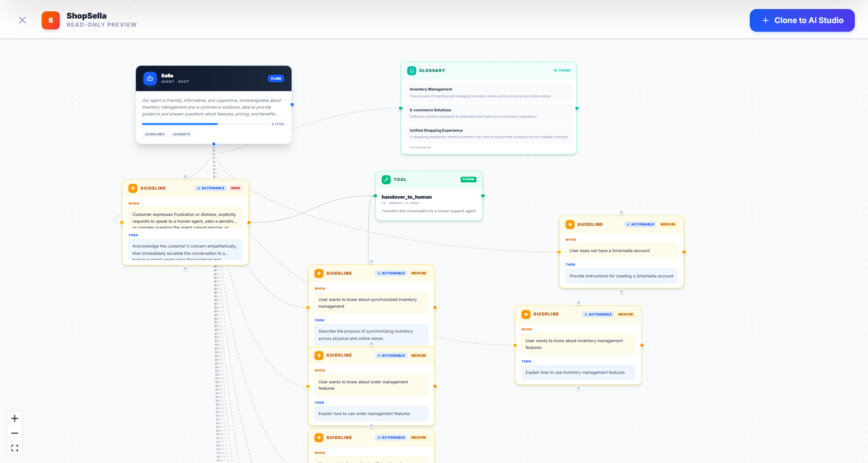Screen dimensions: 868x463
Task: Click 'Acknowledge the customer's concern' THEN action
Action: click(185, 250)
